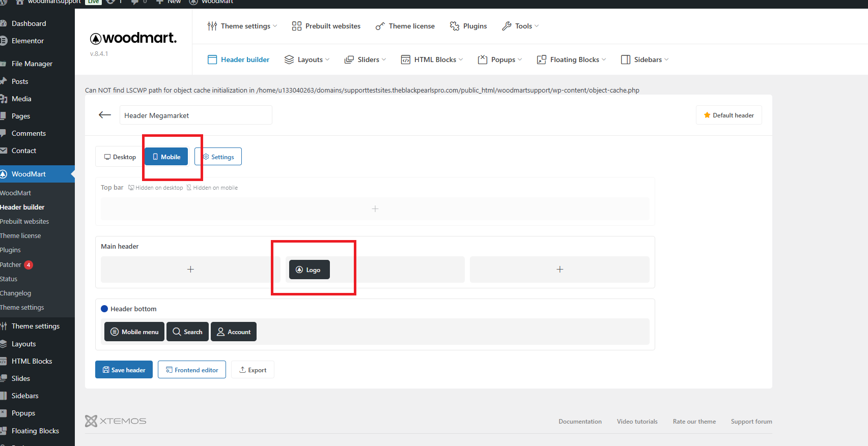868x446 pixels.
Task: Click the key icon beside Theme license in top navigation
Action: pos(380,26)
